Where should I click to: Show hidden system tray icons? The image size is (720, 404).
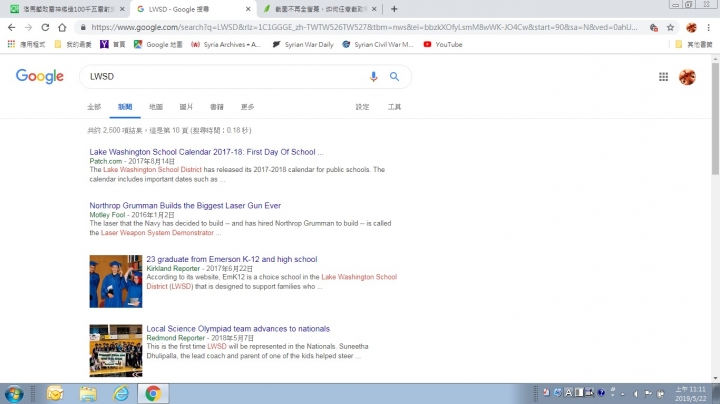coord(623,394)
